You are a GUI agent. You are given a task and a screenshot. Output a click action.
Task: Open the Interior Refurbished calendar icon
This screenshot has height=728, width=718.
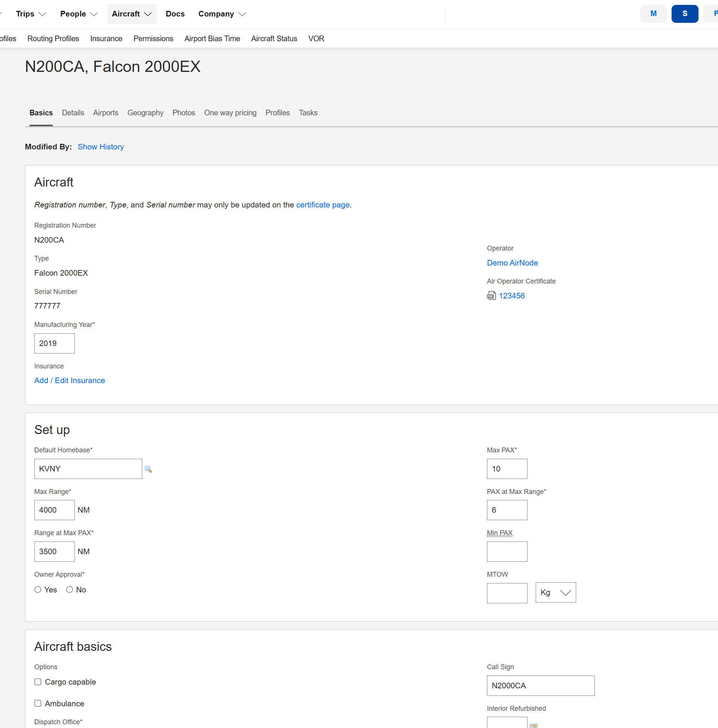coord(533,725)
